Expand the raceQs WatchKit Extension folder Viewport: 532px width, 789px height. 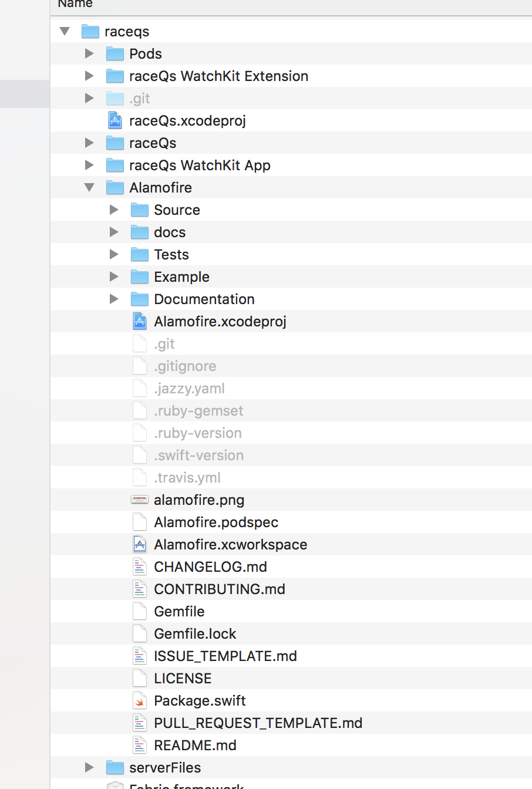pos(89,76)
